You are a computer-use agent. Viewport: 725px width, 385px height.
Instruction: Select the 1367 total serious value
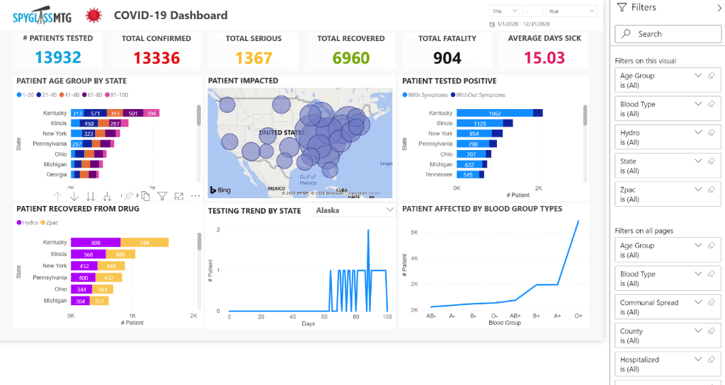[x=253, y=58]
